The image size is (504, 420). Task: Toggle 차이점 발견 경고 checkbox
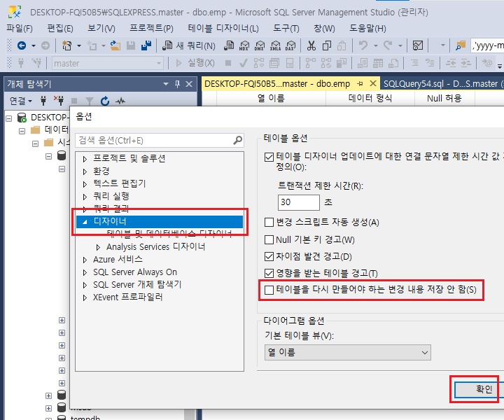point(269,257)
